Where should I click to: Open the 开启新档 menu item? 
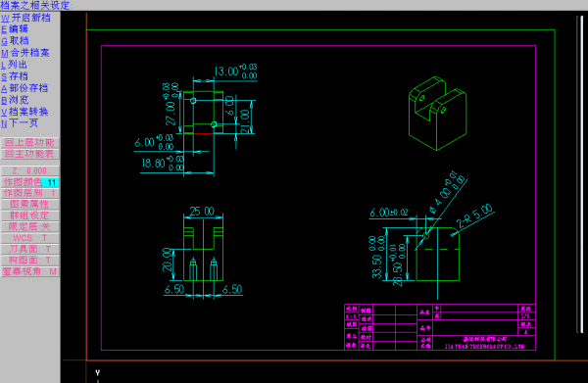(x=25, y=18)
